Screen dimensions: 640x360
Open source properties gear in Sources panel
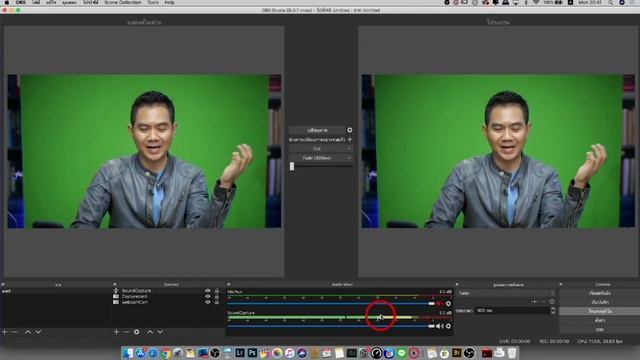(137, 332)
